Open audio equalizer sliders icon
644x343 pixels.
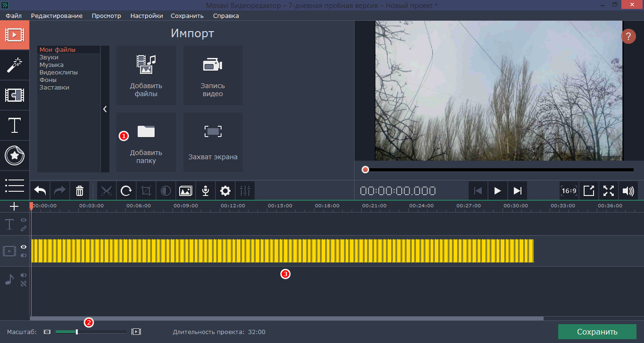pos(245,191)
